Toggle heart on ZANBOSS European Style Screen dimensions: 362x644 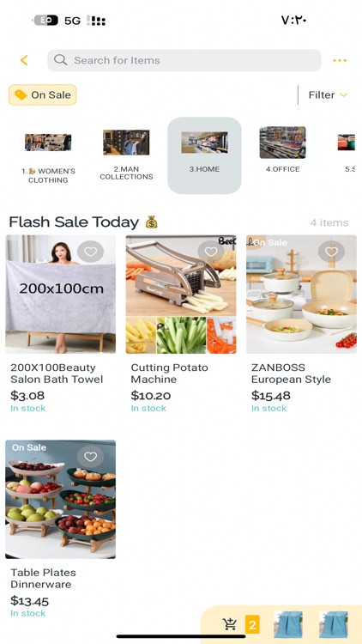pyautogui.click(x=331, y=252)
